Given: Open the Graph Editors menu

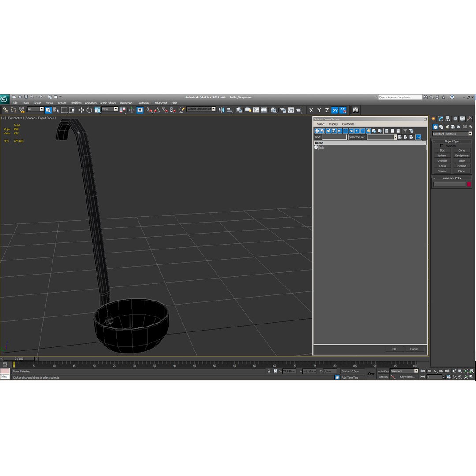Looking at the screenshot, I should point(108,103).
